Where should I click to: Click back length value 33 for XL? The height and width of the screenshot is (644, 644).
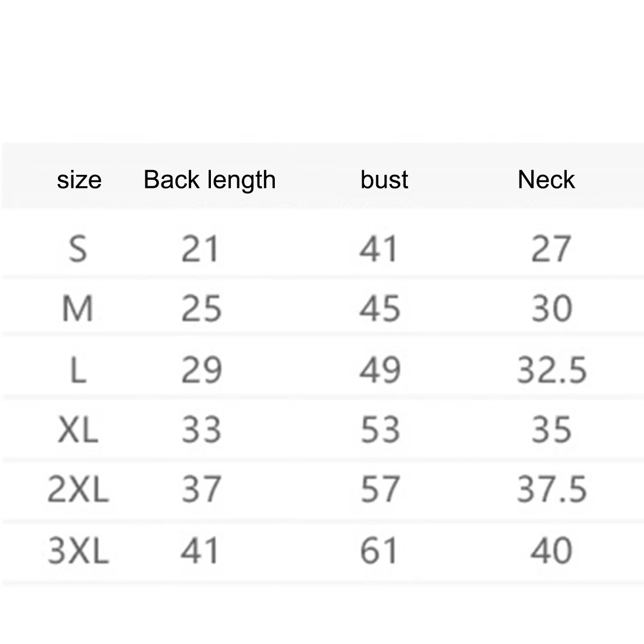201,430
